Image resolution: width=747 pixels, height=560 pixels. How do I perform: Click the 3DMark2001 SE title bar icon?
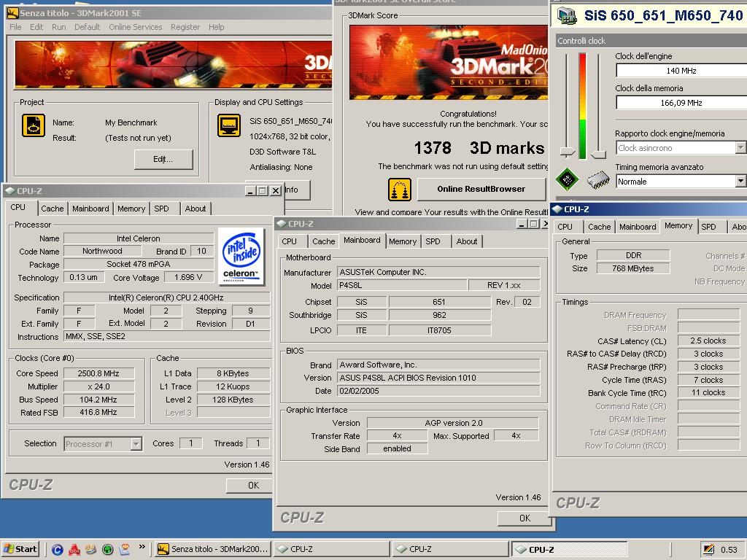12,13
